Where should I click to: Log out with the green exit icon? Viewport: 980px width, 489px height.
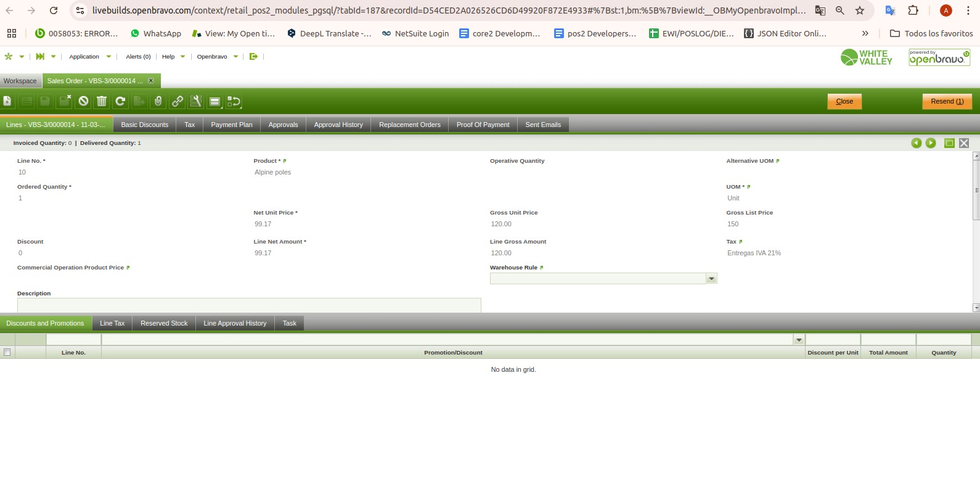click(x=253, y=56)
